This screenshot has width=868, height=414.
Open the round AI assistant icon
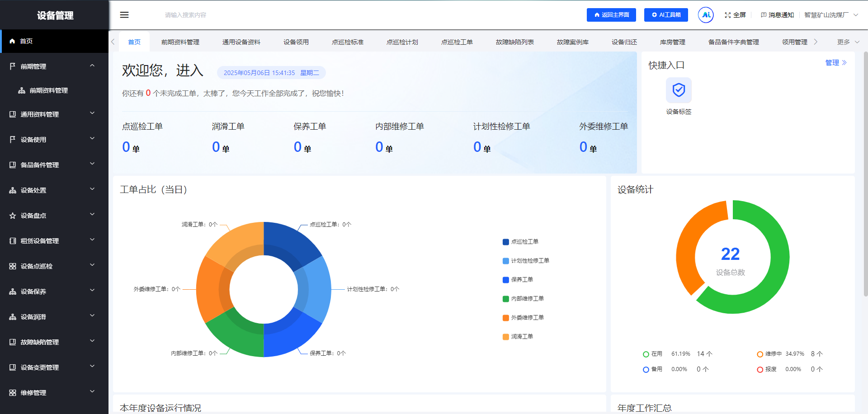(705, 15)
